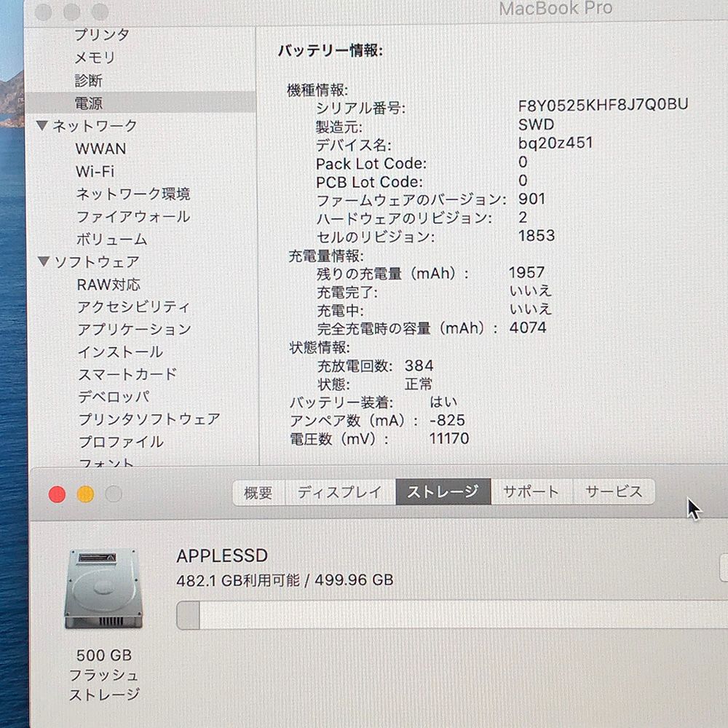Screen dimensions: 728x728
Task: Select メモリ in the hardware list
Action: point(95,58)
